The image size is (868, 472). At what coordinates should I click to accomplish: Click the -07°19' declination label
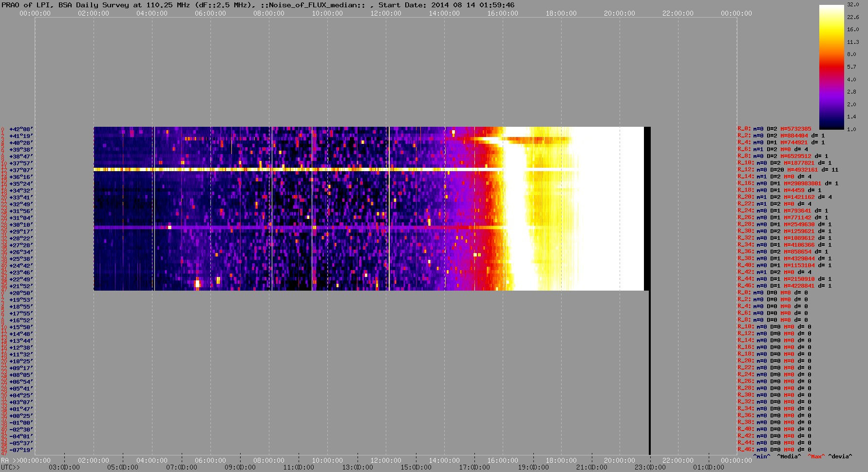point(21,450)
